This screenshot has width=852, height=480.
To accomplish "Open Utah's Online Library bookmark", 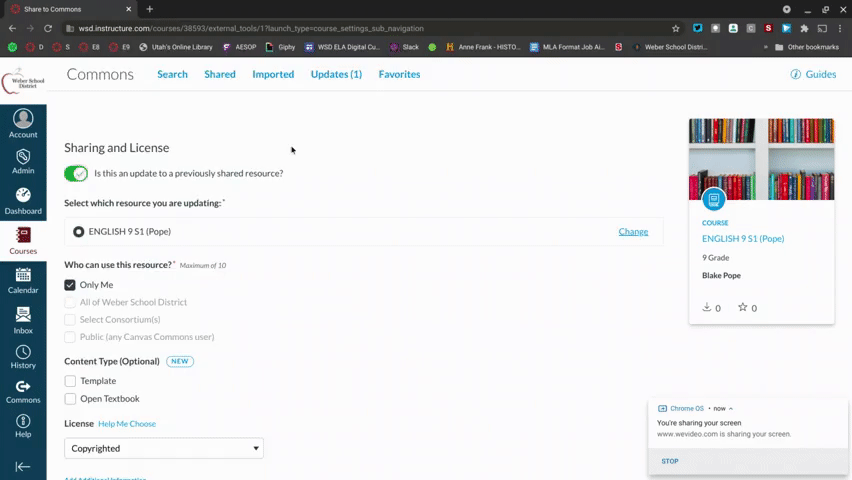I will pyautogui.click(x=176, y=47).
